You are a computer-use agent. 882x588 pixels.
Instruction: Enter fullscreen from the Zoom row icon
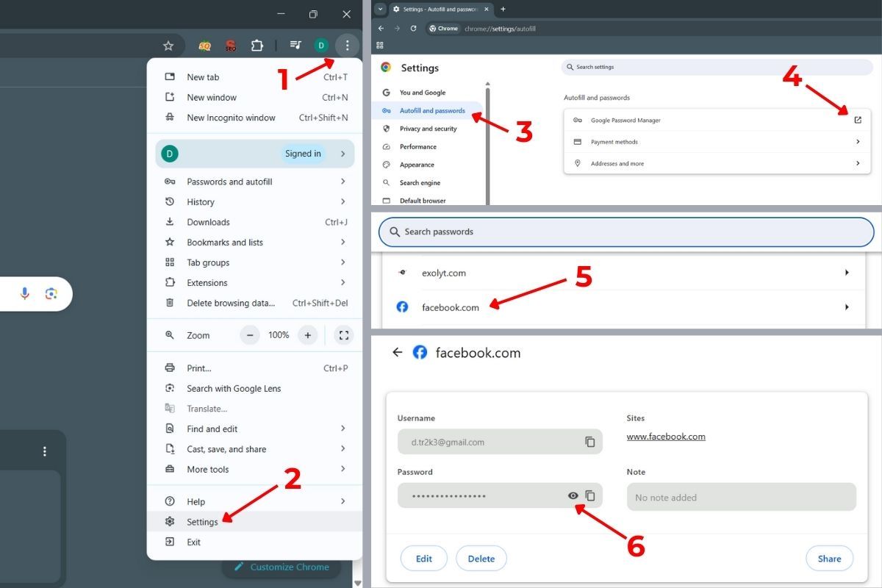pyautogui.click(x=344, y=335)
